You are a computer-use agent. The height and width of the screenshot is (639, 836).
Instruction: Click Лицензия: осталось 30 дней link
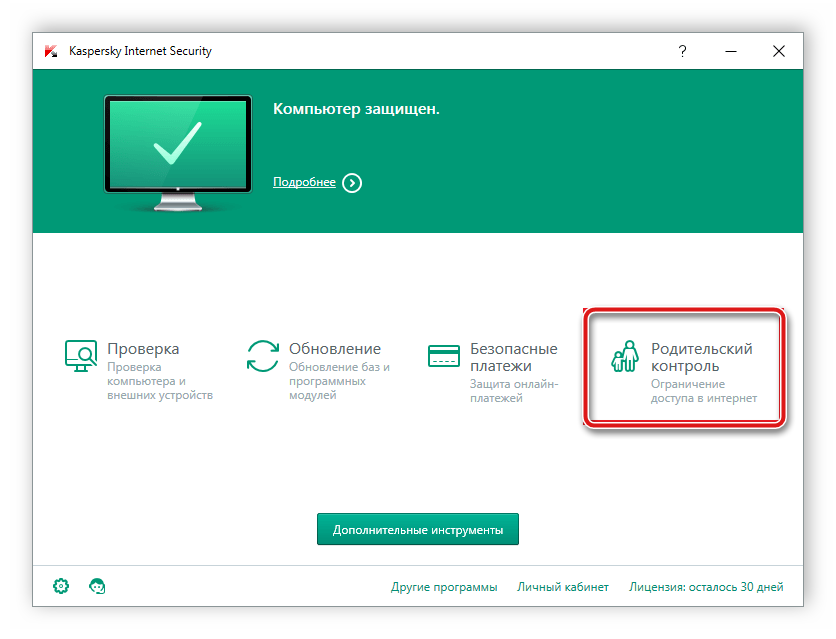(706, 587)
